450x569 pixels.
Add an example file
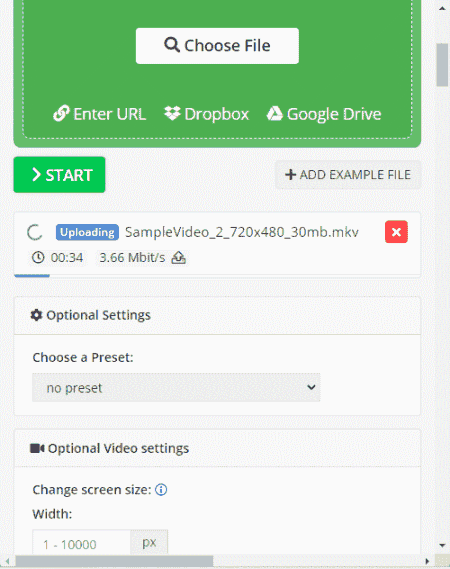pyautogui.click(x=348, y=175)
